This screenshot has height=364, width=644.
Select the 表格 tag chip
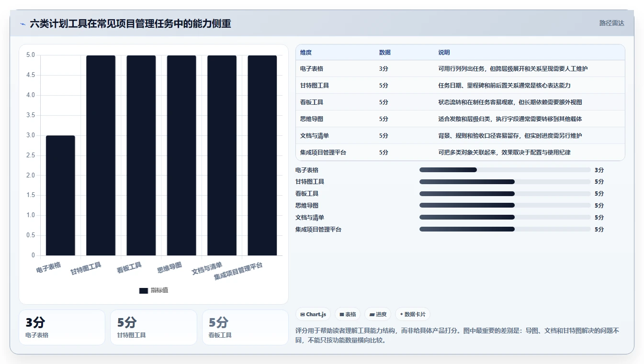[348, 314]
